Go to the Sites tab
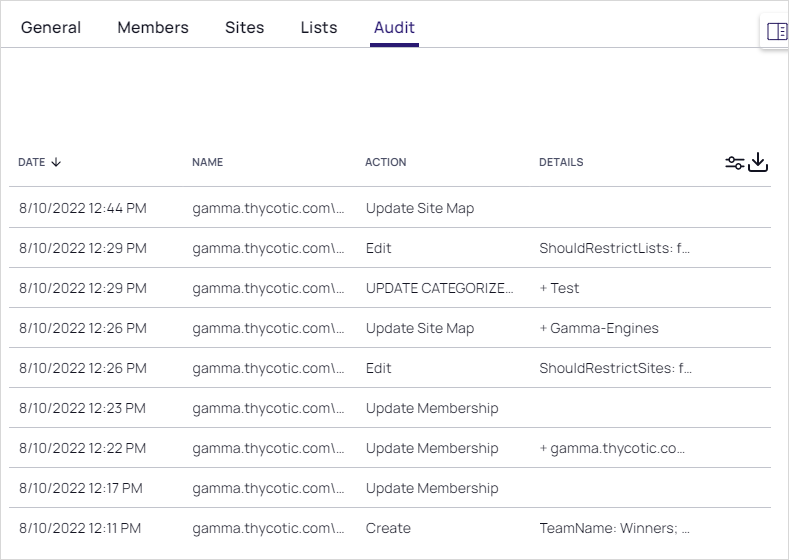This screenshot has width=789, height=560. click(x=244, y=28)
